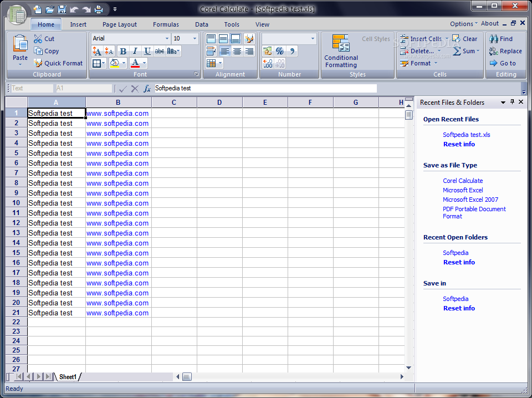Increase font size with grow font icon
Viewport: 532px width, 398px height.
coord(96,51)
